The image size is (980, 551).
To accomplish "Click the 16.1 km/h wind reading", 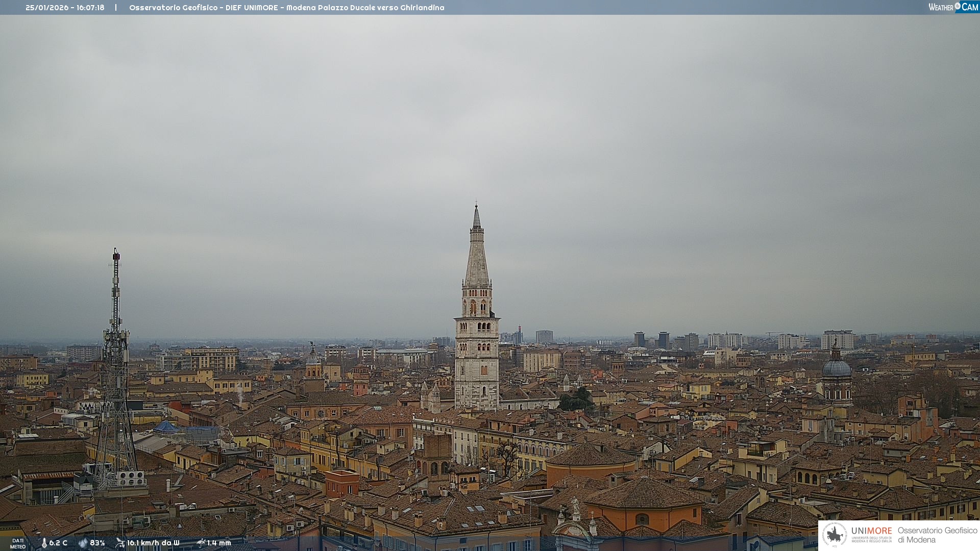I will point(153,543).
